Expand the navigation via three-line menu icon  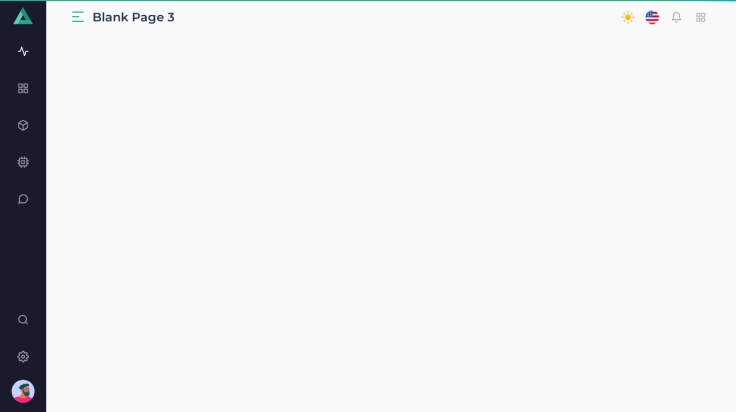[78, 17]
